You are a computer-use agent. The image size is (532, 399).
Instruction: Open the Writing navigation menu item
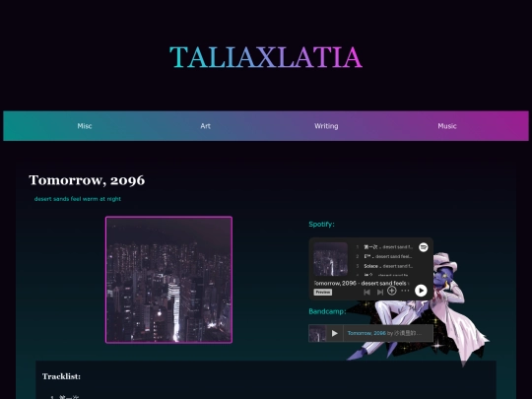pos(326,126)
